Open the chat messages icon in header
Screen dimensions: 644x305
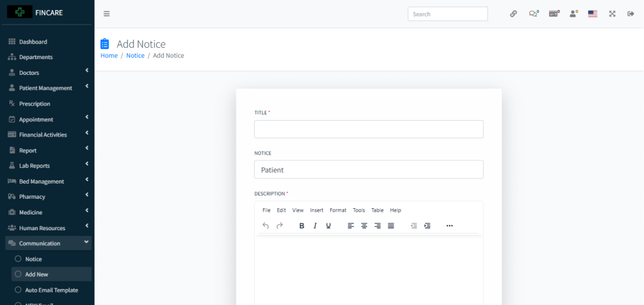pos(533,14)
